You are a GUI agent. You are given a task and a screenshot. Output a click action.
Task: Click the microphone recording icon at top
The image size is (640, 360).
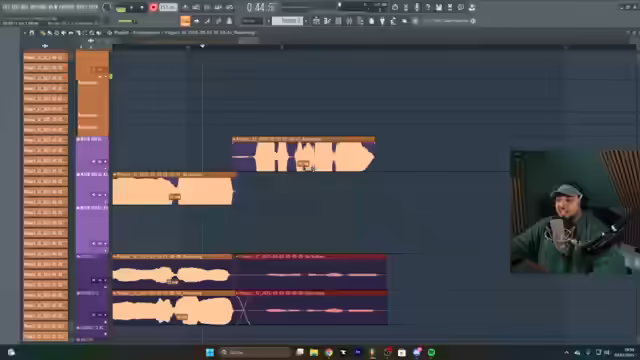(417, 7)
